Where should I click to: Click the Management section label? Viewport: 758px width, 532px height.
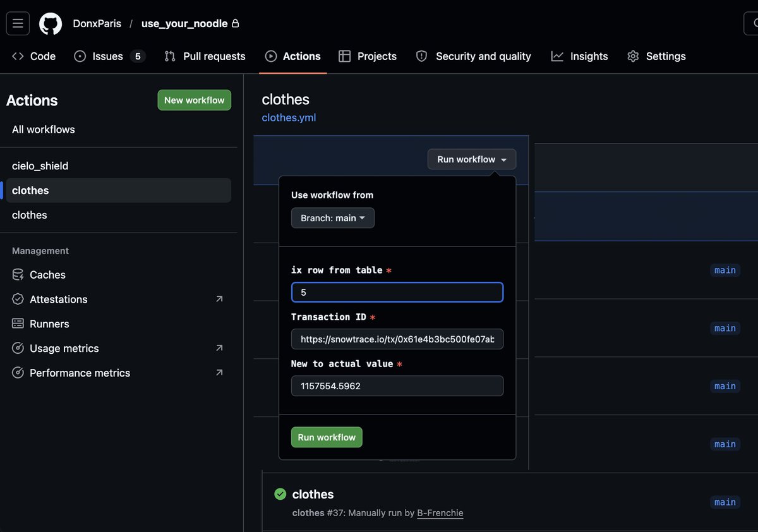click(40, 251)
